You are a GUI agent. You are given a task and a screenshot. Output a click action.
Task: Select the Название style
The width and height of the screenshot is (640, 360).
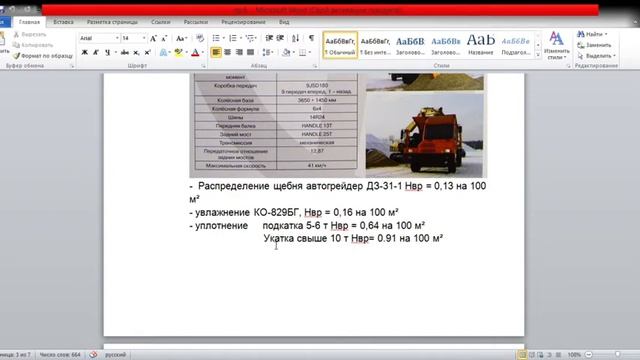[481, 45]
